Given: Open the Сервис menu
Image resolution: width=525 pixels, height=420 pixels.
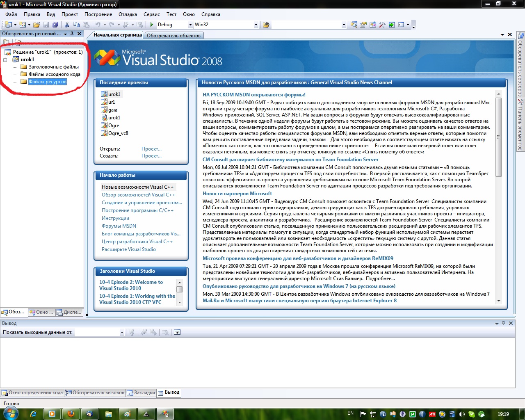Looking at the screenshot, I should tap(152, 14).
